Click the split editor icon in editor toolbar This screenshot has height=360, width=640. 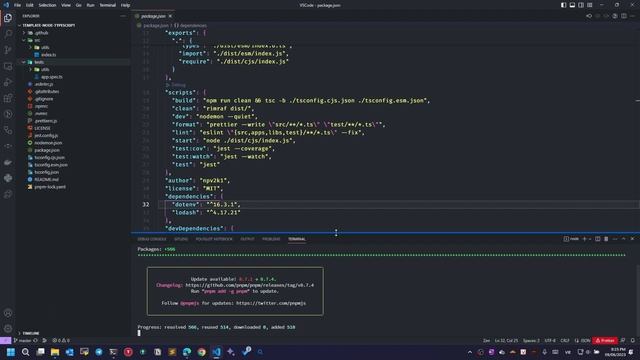coord(624,16)
